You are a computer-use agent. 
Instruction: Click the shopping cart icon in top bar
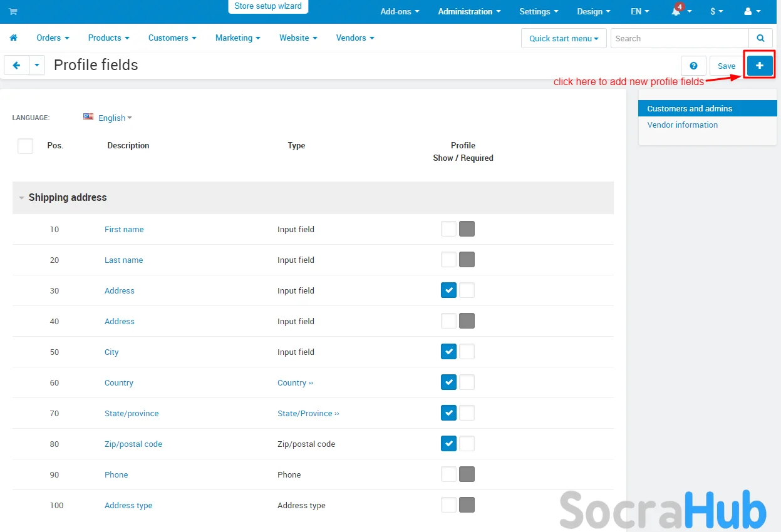[x=13, y=12]
